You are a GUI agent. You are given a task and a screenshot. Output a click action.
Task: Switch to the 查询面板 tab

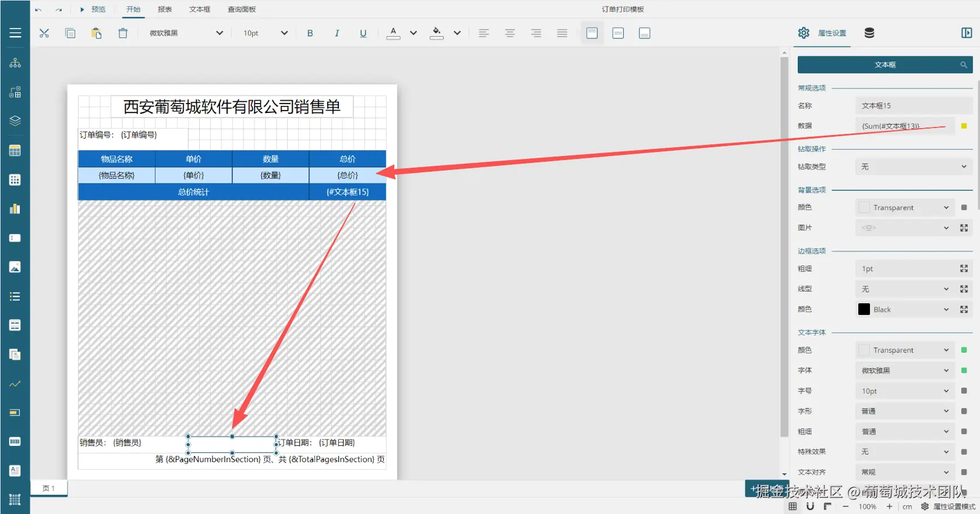point(242,9)
